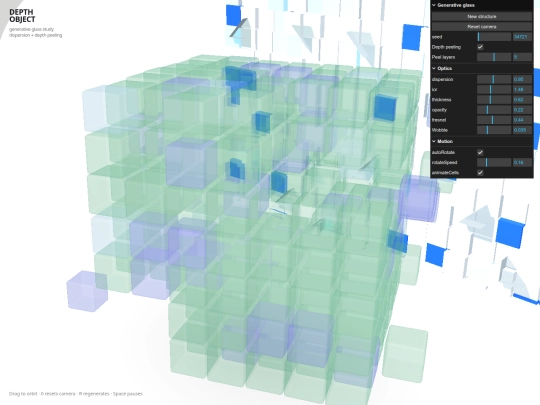Adjust the rotateSpeed slider
This screenshot has height=405, width=540.
pos(494,163)
